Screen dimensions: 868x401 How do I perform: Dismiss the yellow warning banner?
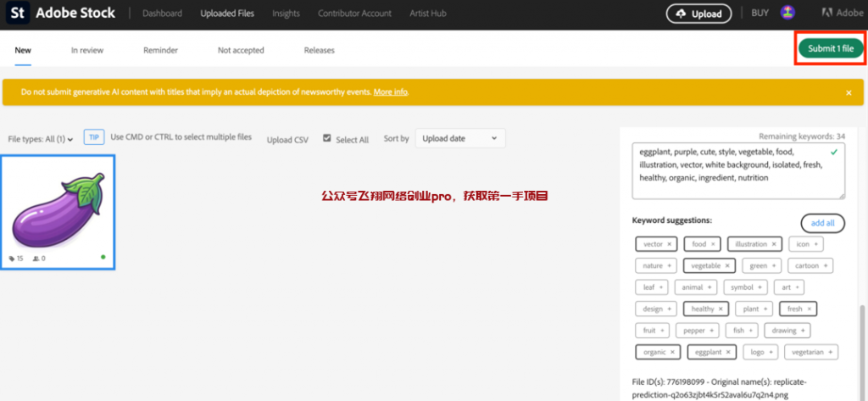(849, 92)
